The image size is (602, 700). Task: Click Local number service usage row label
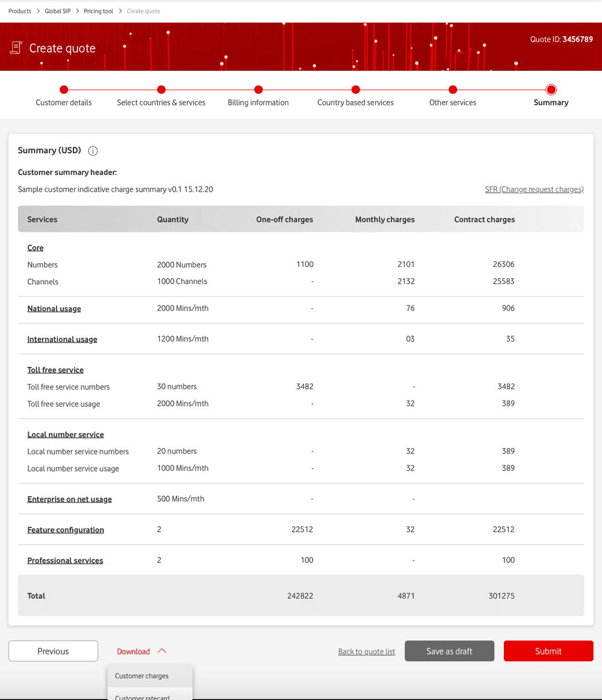pos(73,469)
